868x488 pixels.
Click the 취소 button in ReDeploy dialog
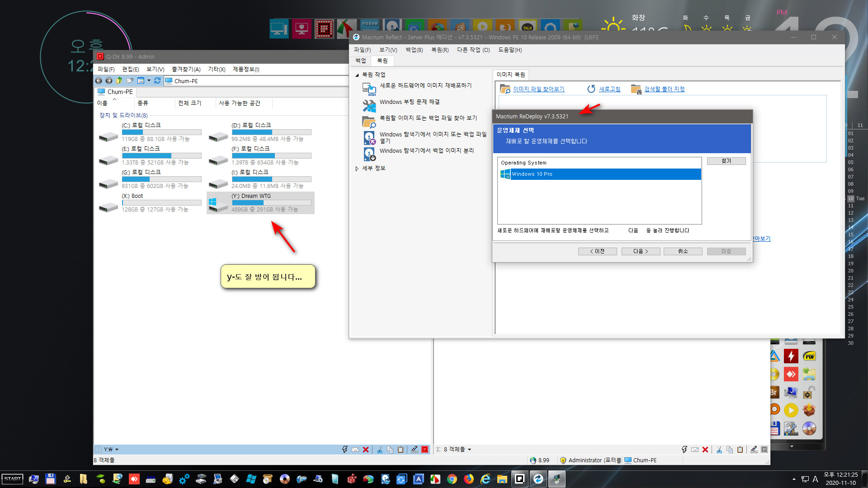(683, 251)
